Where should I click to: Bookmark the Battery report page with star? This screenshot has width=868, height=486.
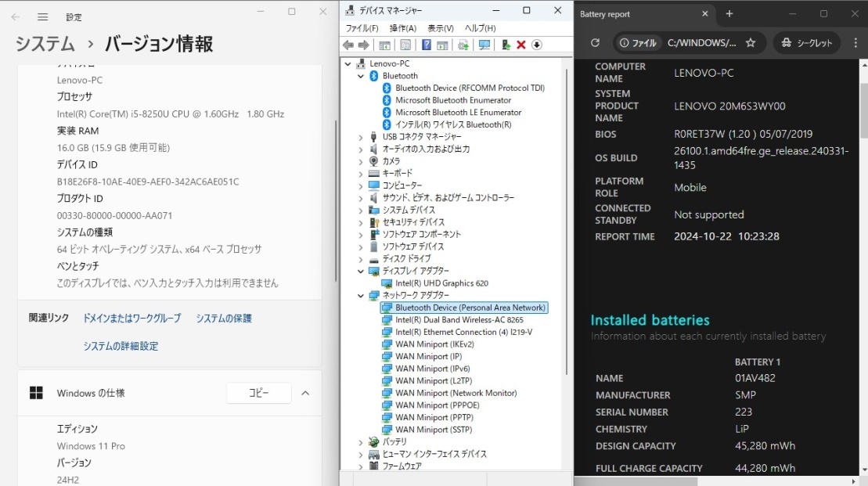[751, 42]
